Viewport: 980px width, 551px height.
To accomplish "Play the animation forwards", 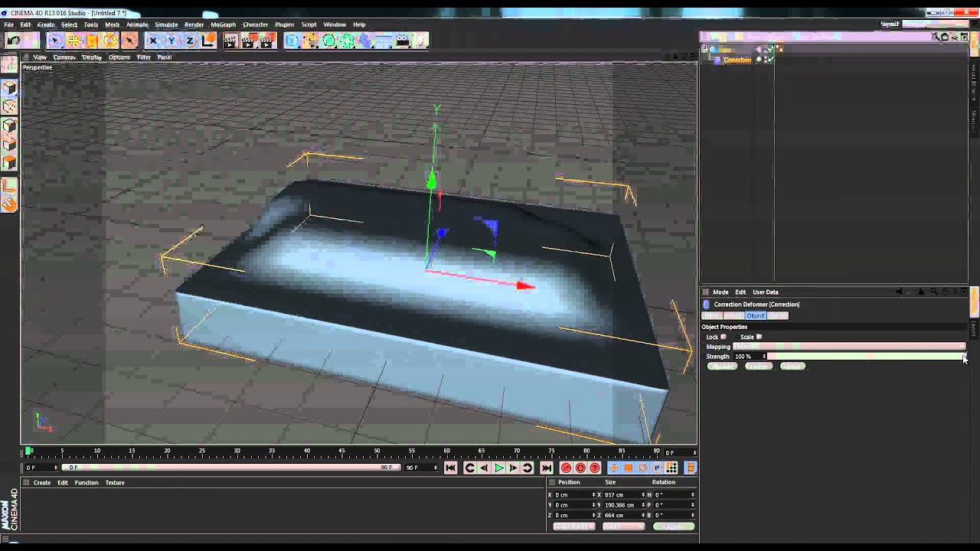I will (499, 468).
